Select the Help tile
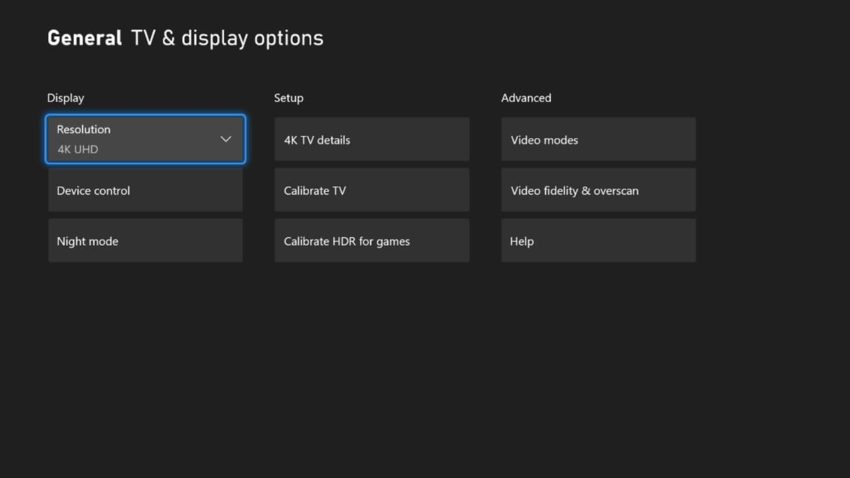 (x=598, y=241)
